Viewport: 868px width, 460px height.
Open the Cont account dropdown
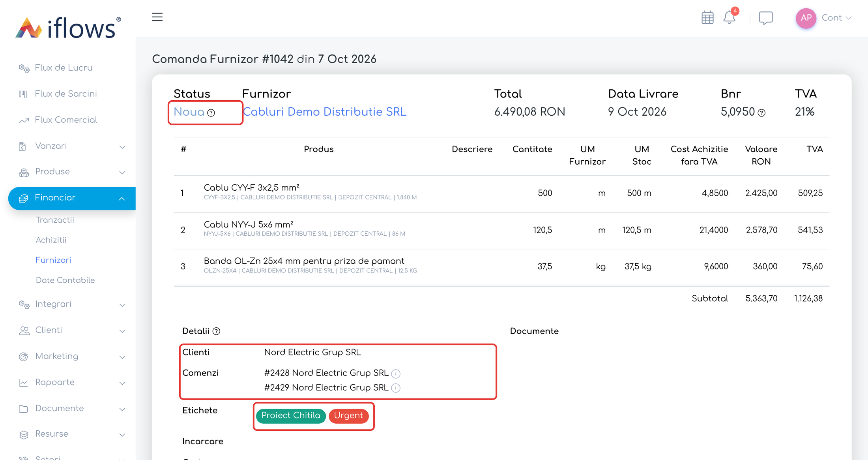[x=837, y=18]
